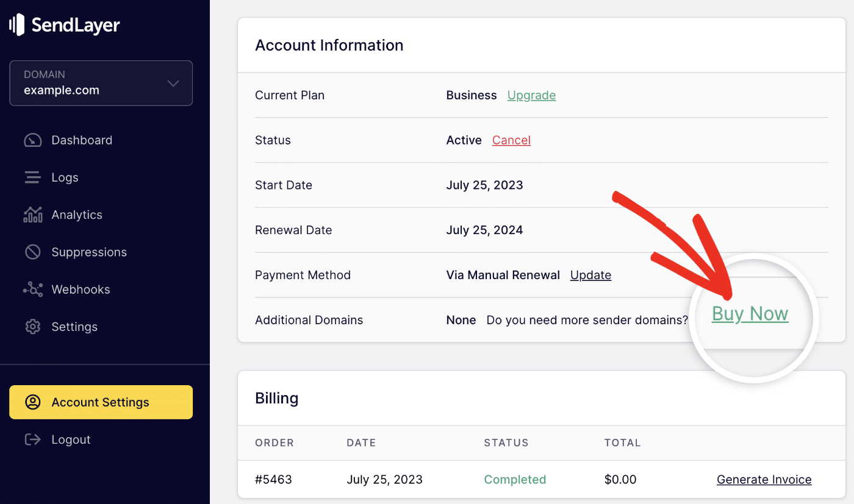The width and height of the screenshot is (854, 504).
Task: Generate Invoice for order #5463
Action: 764,480
